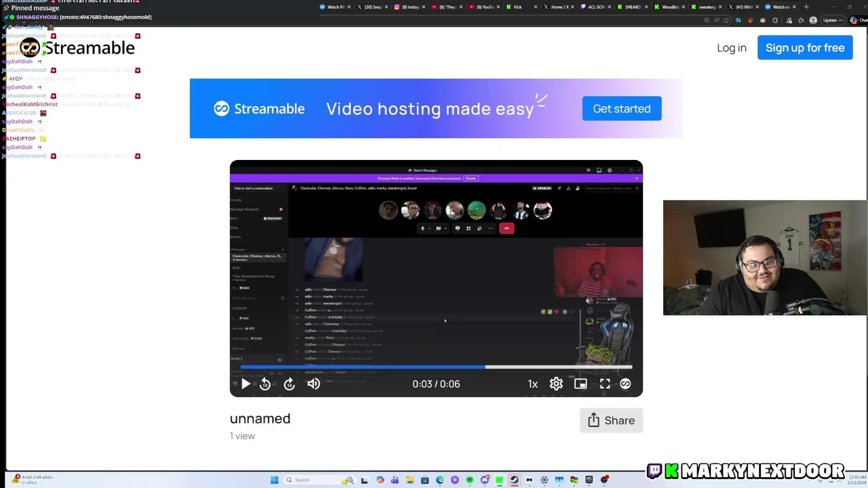868x488 pixels.
Task: Switch to the ACL GON tab
Action: [597, 7]
